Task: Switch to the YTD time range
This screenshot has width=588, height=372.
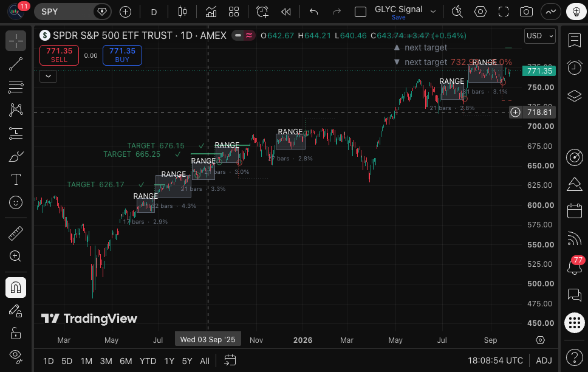Action: (x=148, y=361)
